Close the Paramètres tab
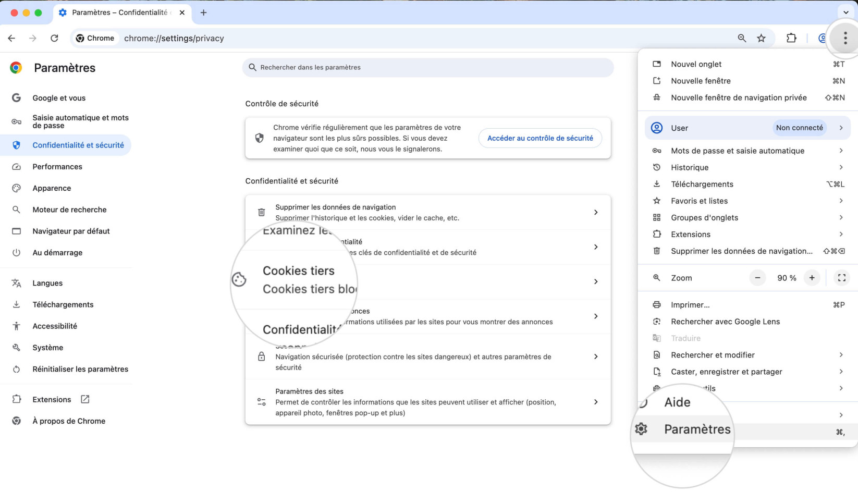This screenshot has width=858, height=504. point(182,13)
